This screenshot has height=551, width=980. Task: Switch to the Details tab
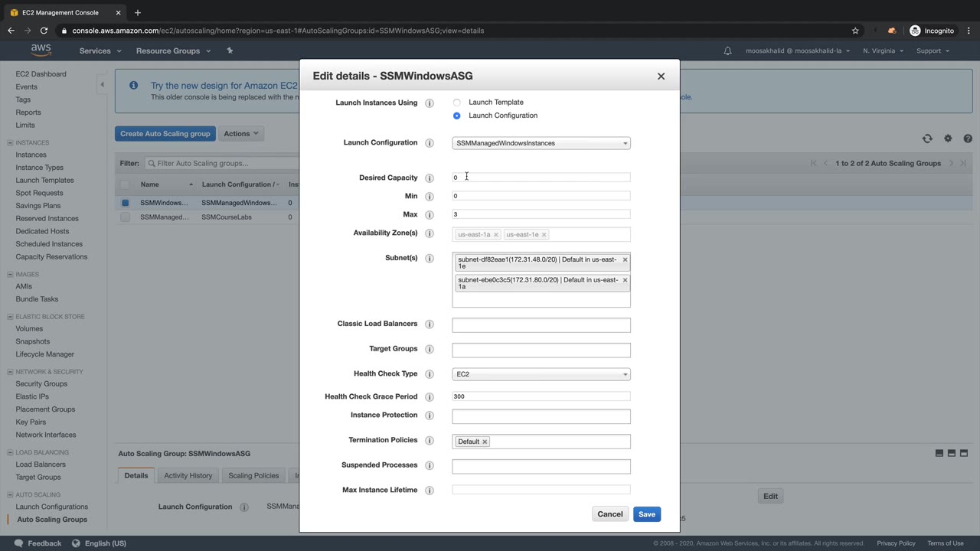(136, 475)
